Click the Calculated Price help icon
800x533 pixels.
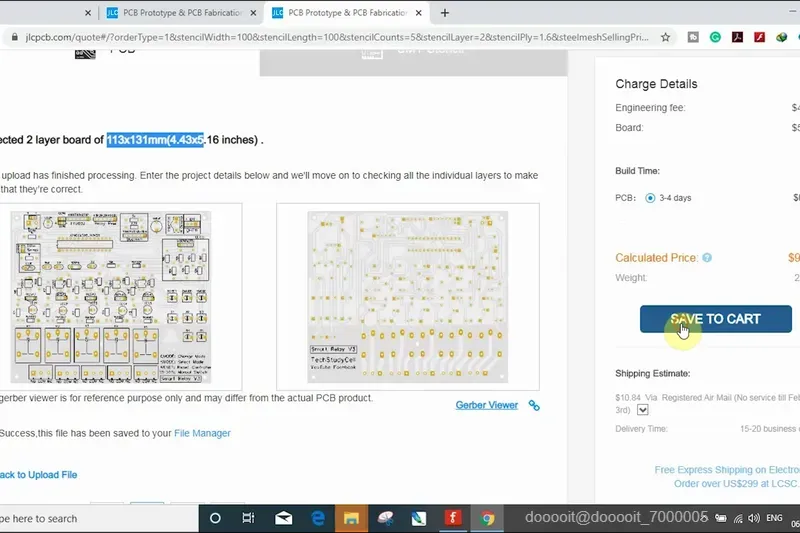707,258
